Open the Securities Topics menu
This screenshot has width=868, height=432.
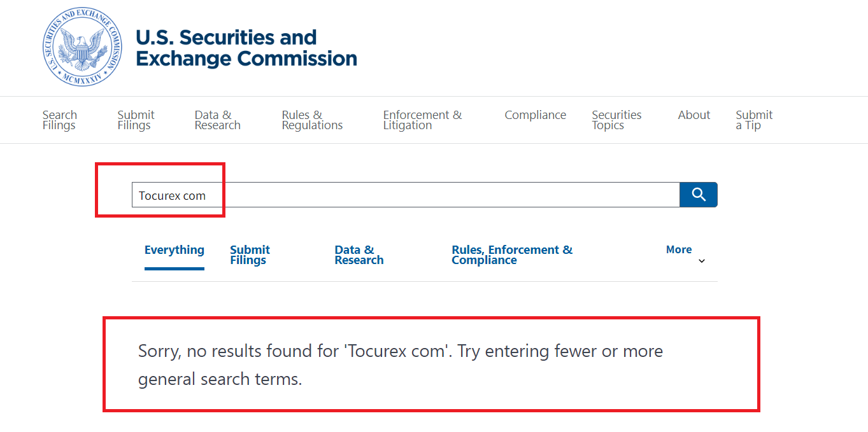(616, 120)
